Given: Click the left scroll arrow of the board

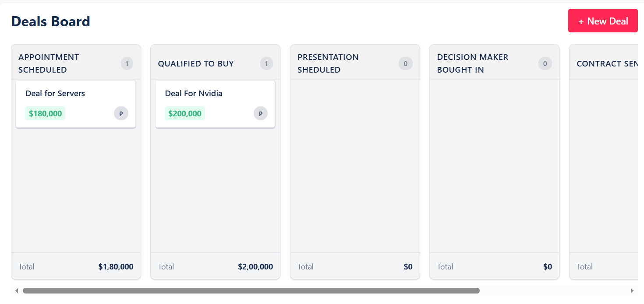Looking at the screenshot, I should pos(17,290).
